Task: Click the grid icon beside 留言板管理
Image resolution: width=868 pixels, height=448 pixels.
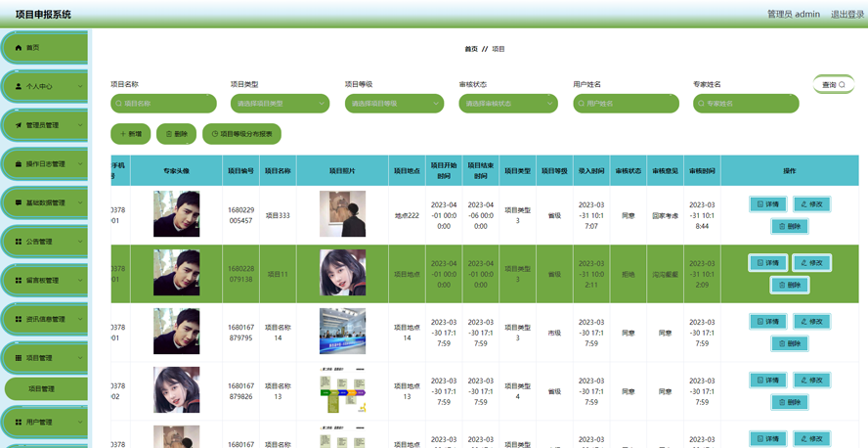Action: coord(19,280)
